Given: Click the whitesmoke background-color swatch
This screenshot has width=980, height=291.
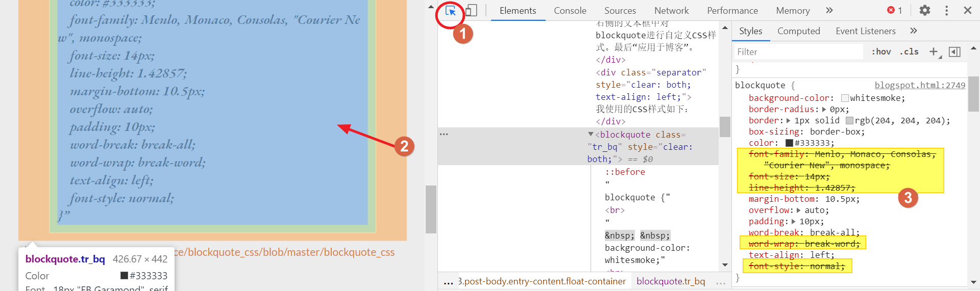Looking at the screenshot, I should [845, 98].
